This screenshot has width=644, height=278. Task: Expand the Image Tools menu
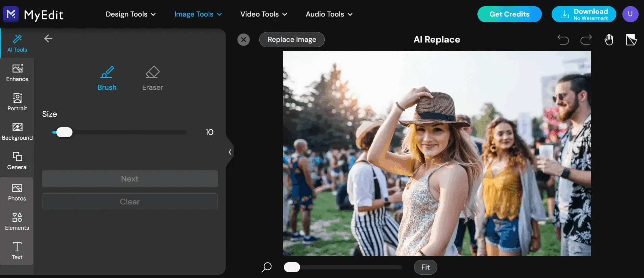pyautogui.click(x=198, y=14)
